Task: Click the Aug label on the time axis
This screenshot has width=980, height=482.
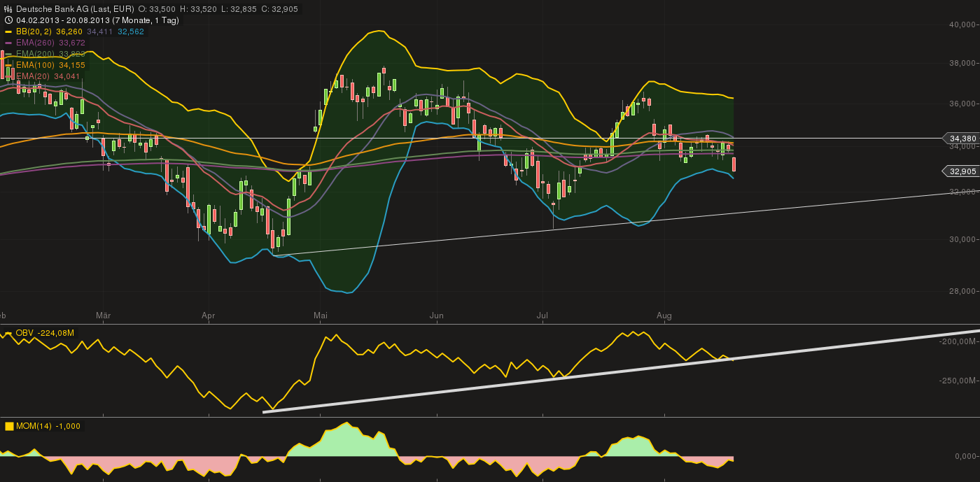Action: (x=664, y=316)
